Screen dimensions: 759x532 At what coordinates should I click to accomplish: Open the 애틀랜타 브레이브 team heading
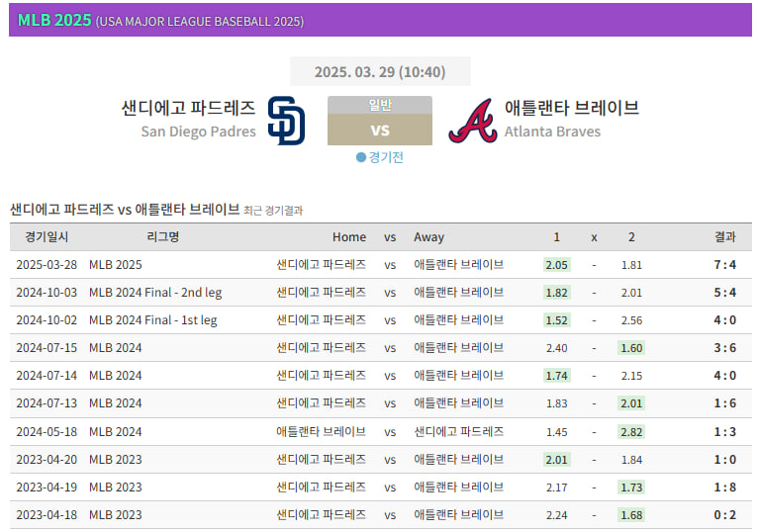coord(571,108)
